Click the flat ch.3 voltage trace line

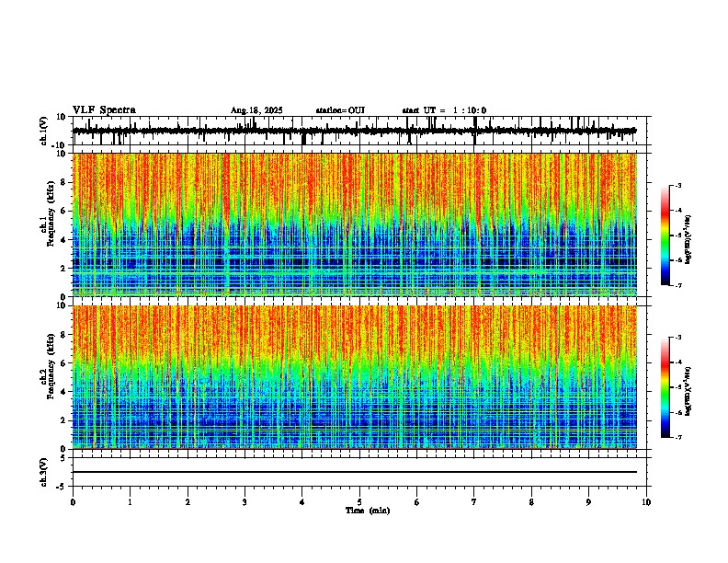pos(355,472)
